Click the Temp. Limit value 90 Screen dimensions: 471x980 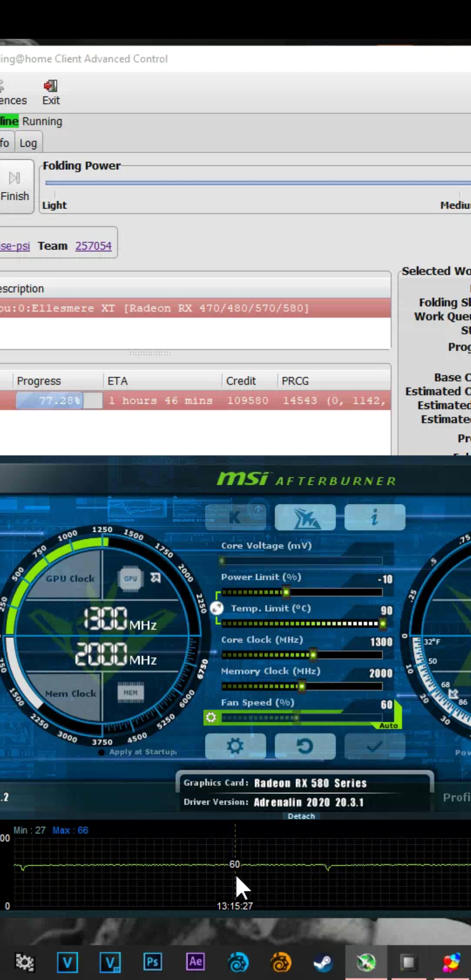(x=386, y=610)
